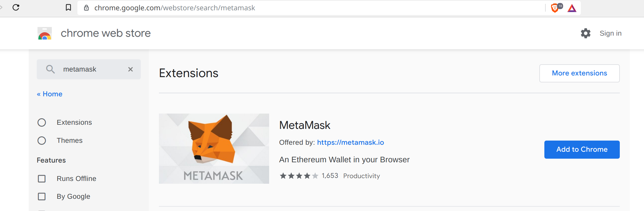Click the site security padlock icon
Image resolution: width=644 pixels, height=211 pixels.
pyautogui.click(x=86, y=8)
